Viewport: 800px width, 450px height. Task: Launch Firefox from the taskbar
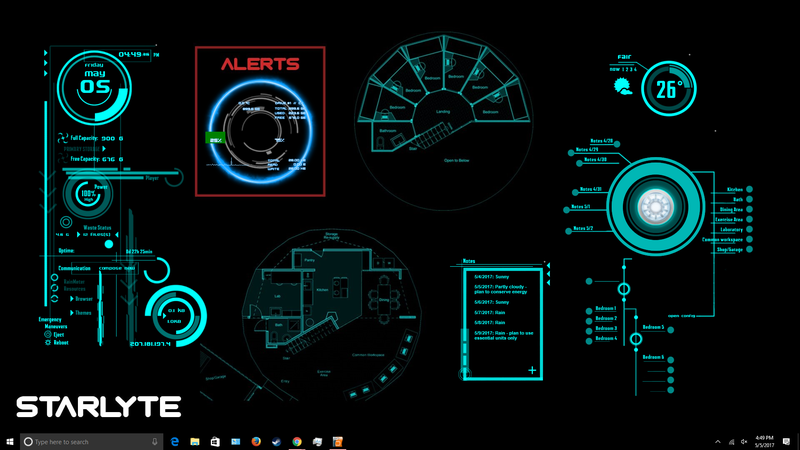pyautogui.click(x=256, y=441)
